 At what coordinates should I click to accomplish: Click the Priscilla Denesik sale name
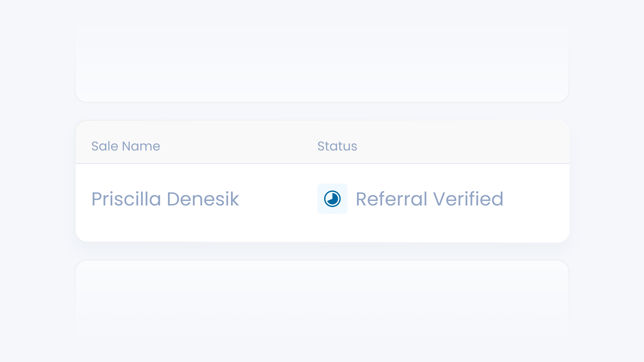pyautogui.click(x=165, y=199)
